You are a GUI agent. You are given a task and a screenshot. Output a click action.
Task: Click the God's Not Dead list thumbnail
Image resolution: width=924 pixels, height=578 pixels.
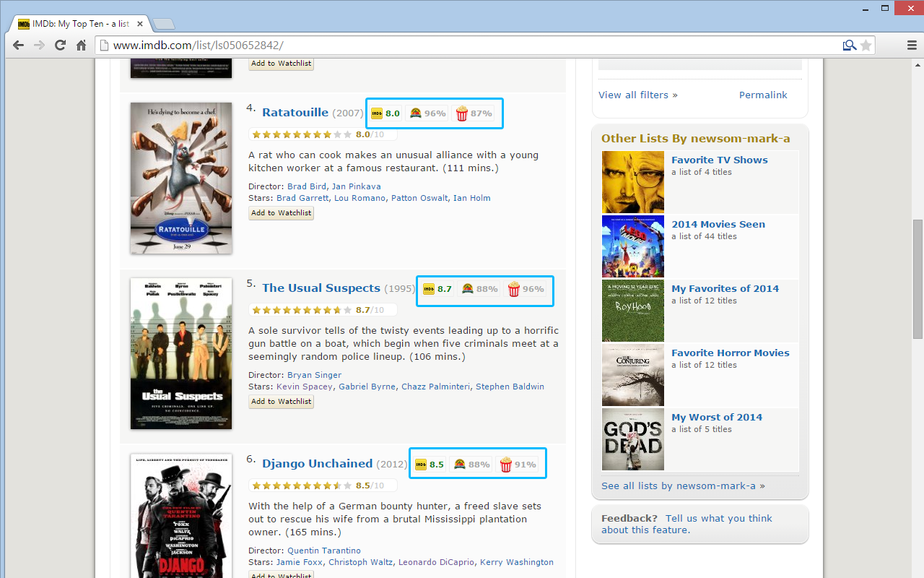[x=633, y=439]
